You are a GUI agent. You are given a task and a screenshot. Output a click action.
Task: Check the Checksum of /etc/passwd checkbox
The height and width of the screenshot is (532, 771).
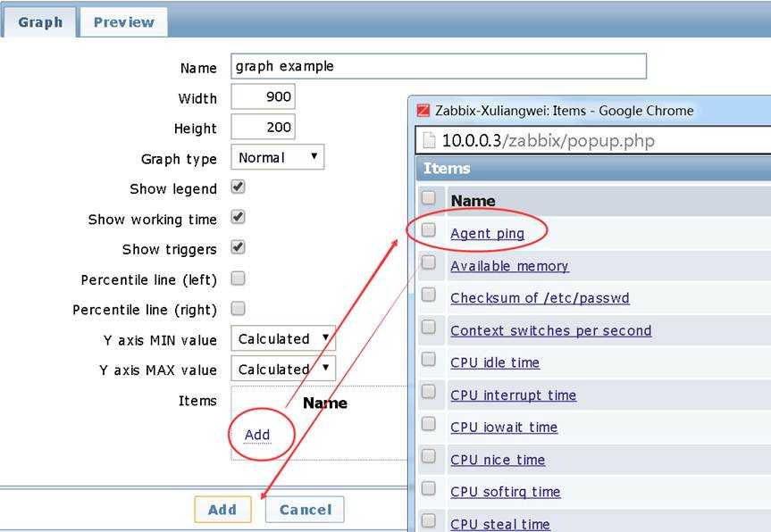[x=428, y=295]
